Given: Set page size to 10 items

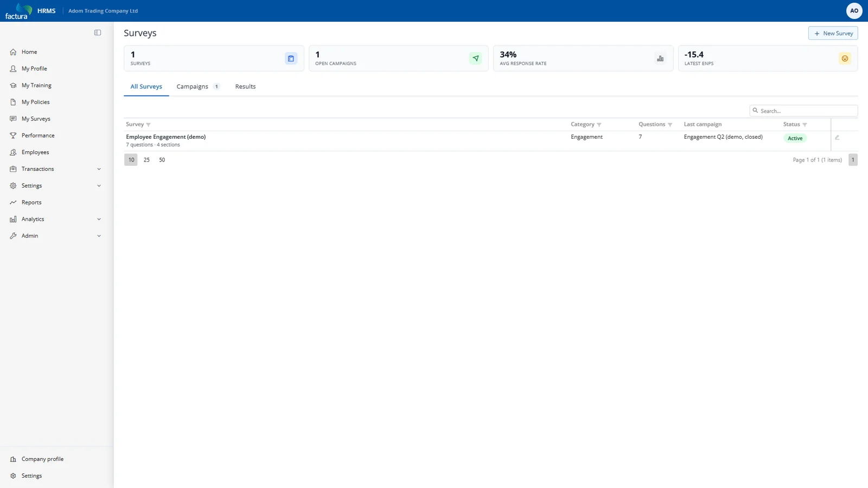Looking at the screenshot, I should point(131,160).
